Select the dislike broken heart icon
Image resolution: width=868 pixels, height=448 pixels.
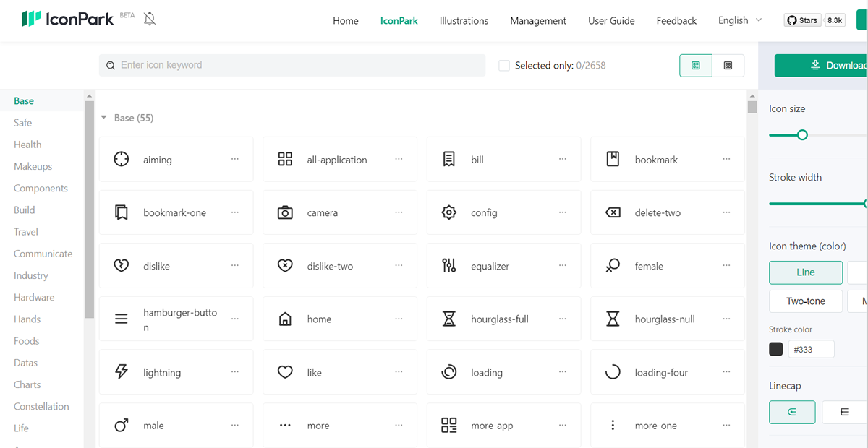point(122,266)
